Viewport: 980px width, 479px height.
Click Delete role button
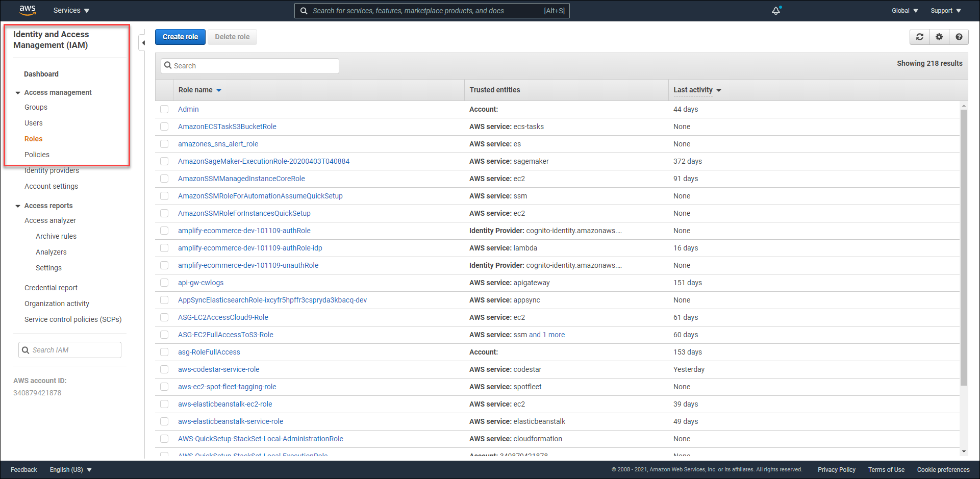[232, 37]
